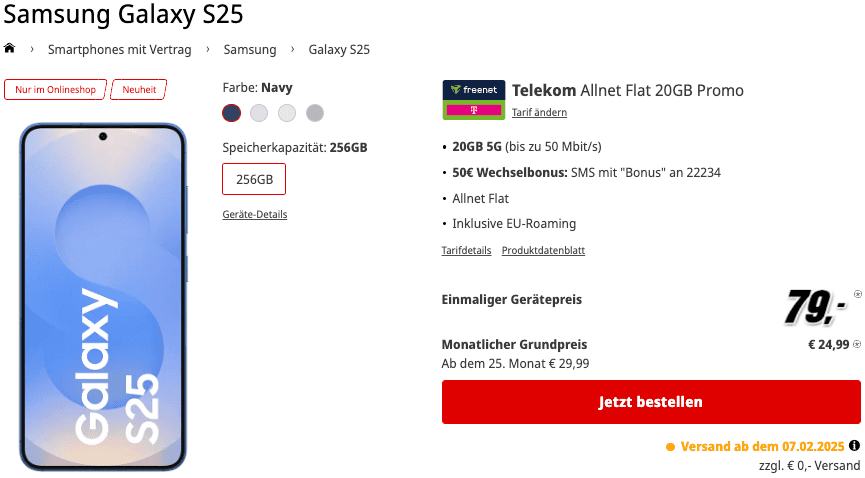Viewport: 865px width, 478px height.
Task: Click the Nur im Onlineshop badge
Action: (x=56, y=89)
